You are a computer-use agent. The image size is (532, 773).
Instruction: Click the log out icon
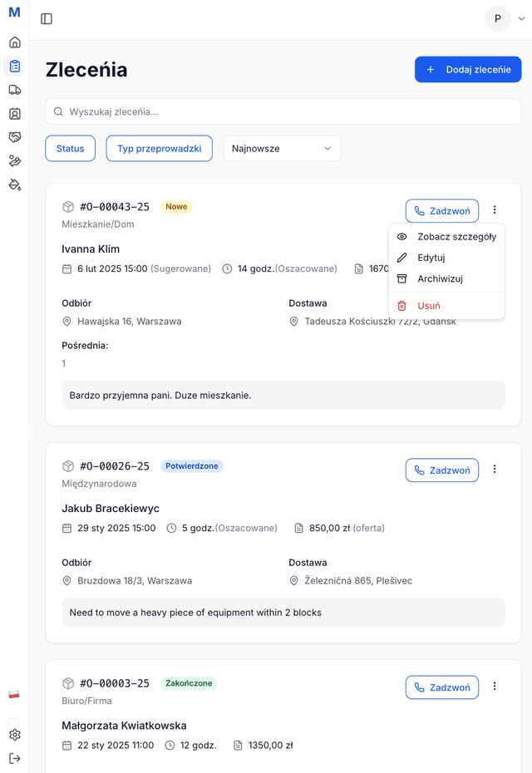coord(15,758)
